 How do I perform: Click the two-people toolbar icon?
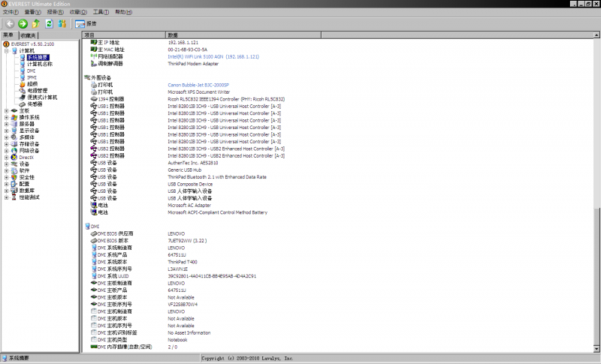(62, 24)
